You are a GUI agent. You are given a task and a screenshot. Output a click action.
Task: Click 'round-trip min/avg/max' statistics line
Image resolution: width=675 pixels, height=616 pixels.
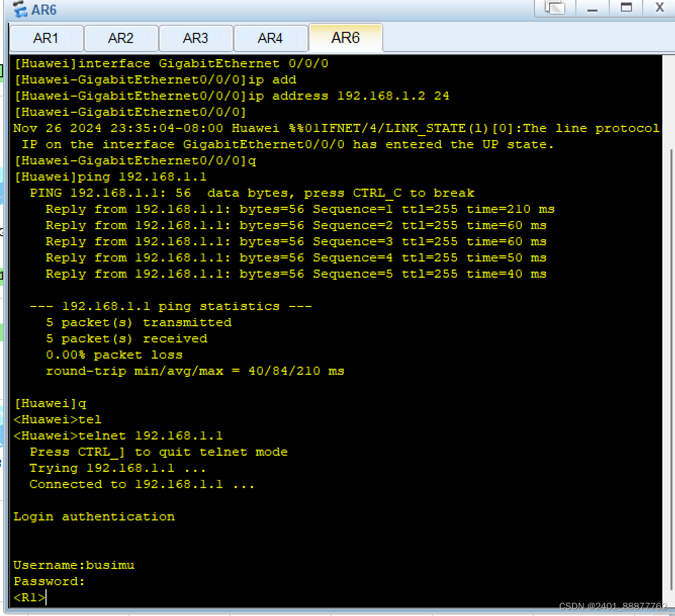coord(195,371)
